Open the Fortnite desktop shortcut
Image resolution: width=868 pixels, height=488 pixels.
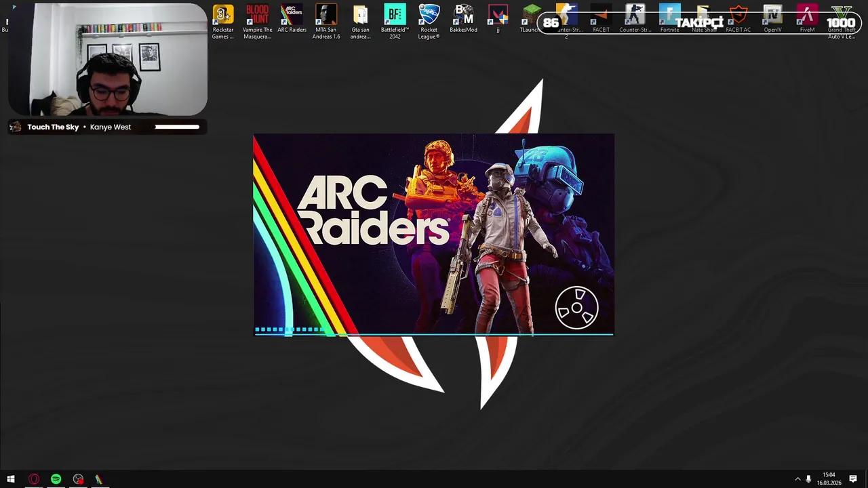pyautogui.click(x=669, y=15)
